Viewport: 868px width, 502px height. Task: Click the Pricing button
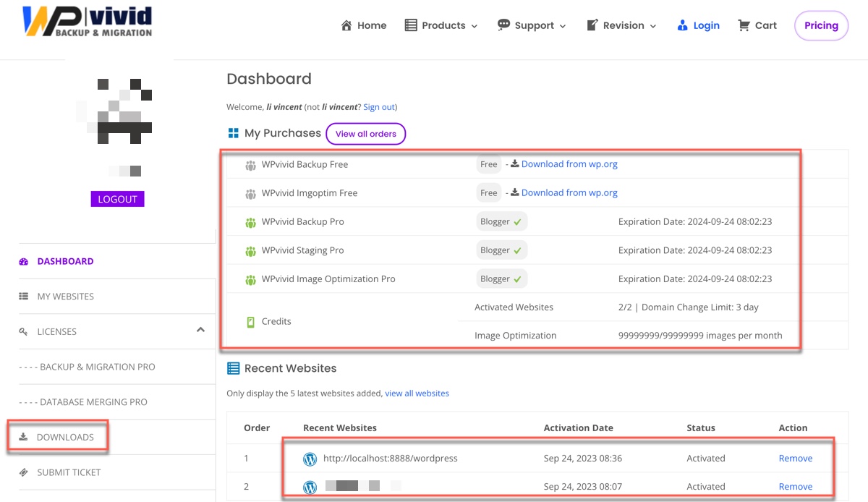click(x=821, y=25)
